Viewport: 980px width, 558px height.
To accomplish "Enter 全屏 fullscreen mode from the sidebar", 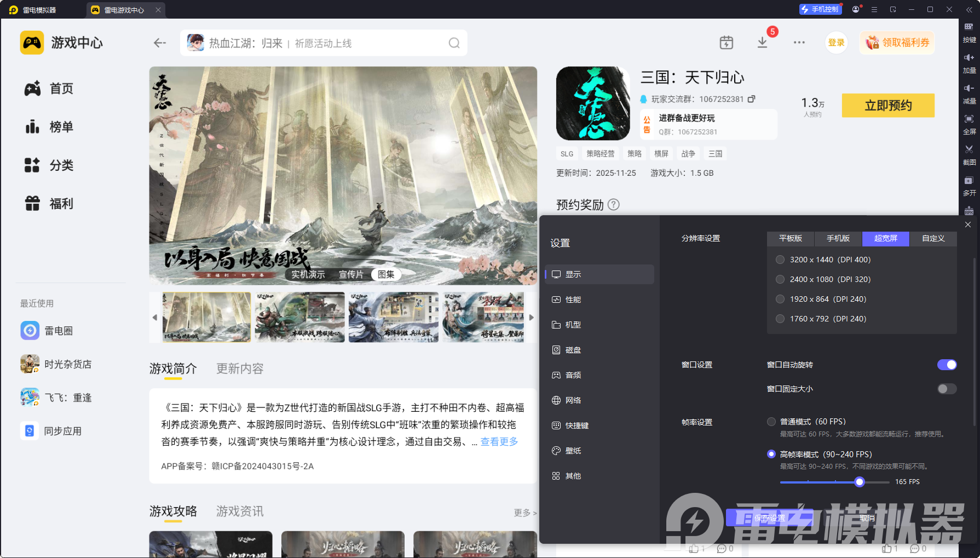I will pyautogui.click(x=969, y=124).
